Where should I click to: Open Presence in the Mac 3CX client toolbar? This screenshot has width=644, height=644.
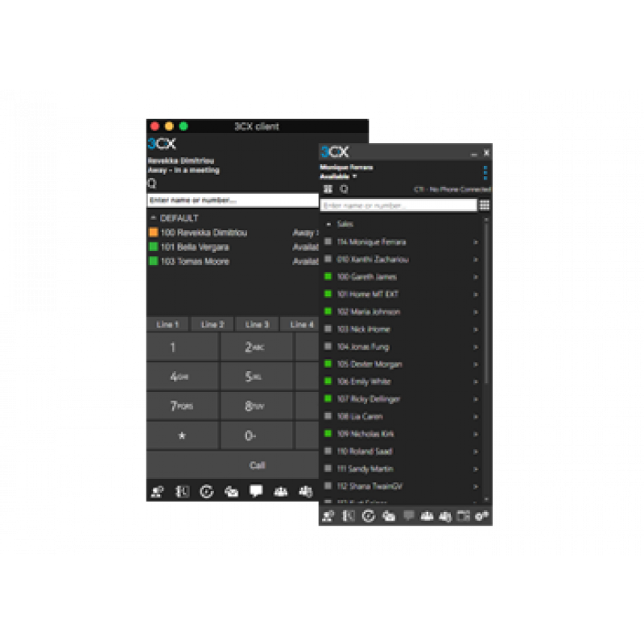pos(157,491)
